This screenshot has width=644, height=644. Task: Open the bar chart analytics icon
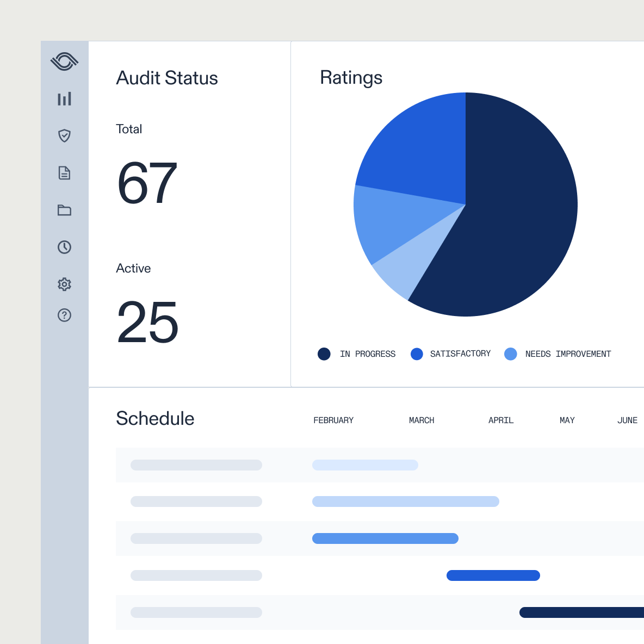click(64, 98)
